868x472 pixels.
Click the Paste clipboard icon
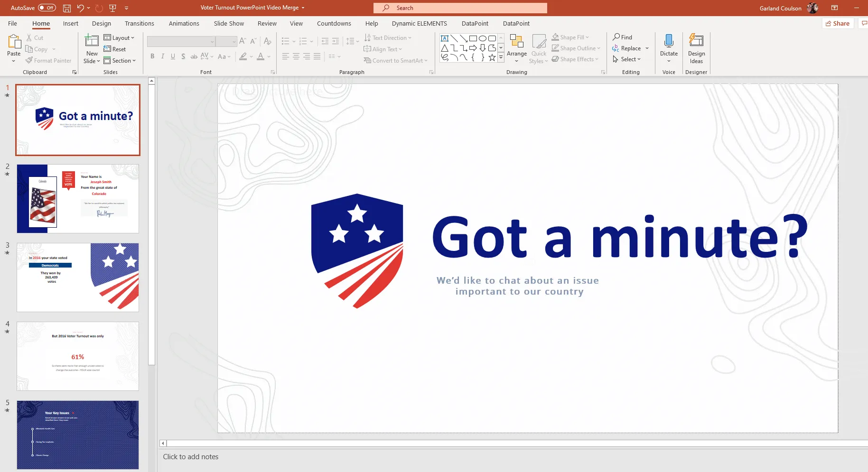click(14, 42)
